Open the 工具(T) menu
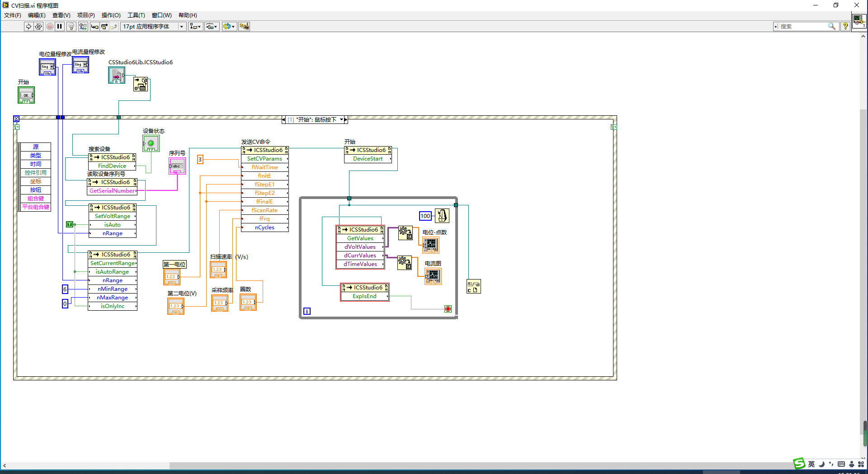Screen dimensions: 868x474 click(x=136, y=15)
